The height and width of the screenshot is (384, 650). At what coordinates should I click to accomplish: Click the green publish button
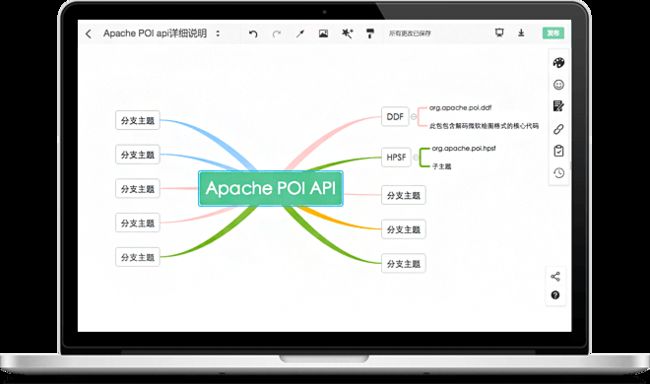[553, 33]
